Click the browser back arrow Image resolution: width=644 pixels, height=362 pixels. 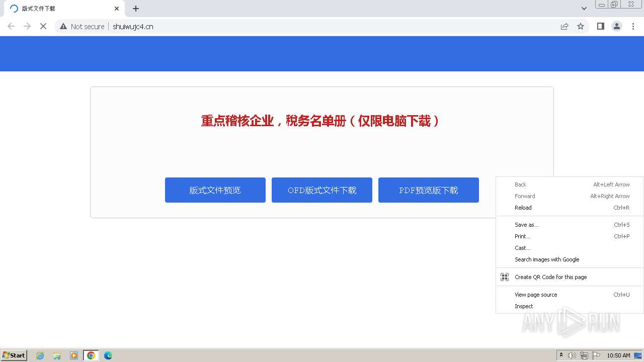click(11, 26)
